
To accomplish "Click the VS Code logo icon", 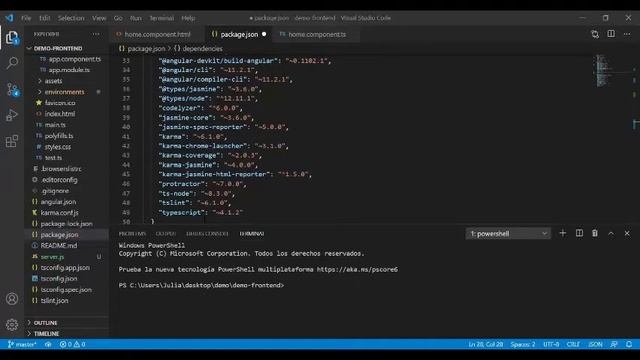I will [x=9, y=18].
